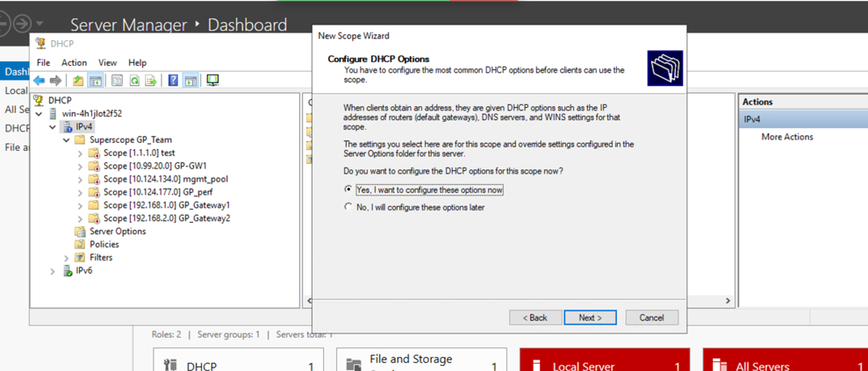The image size is (868, 371).
Task: Collapse the IPv4 node
Action: [53, 126]
